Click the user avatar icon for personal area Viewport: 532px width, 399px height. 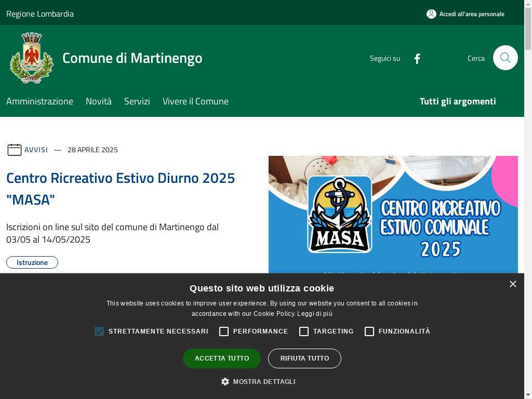[x=431, y=14]
